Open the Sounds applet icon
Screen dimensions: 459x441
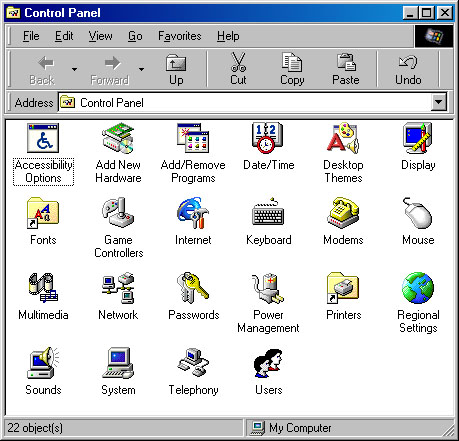43,363
